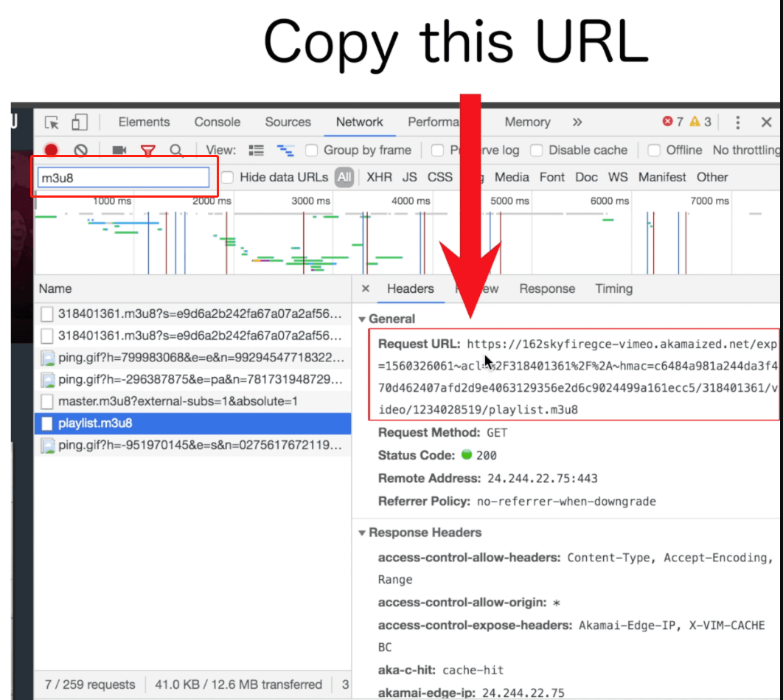Click file icon of playlist.m3u8 row
The image size is (783, 700).
(47, 423)
